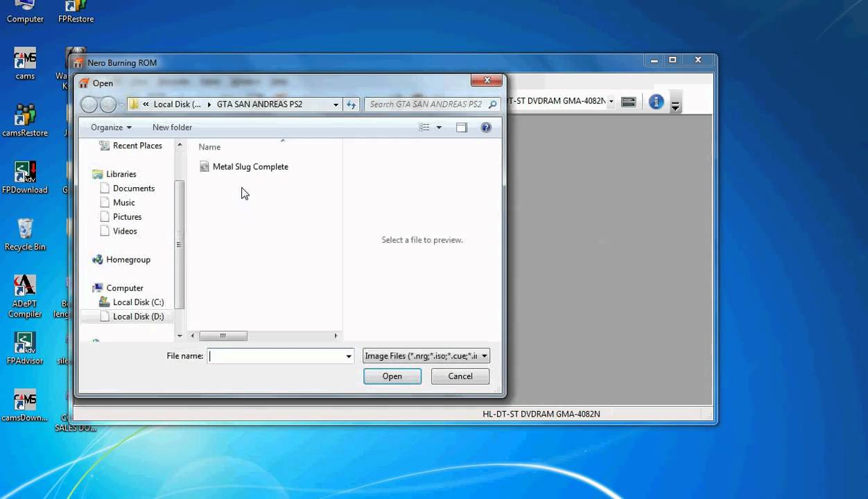Expand the File name history dropdown arrow
Screen dimensions: 868x499
pyautogui.click(x=349, y=356)
